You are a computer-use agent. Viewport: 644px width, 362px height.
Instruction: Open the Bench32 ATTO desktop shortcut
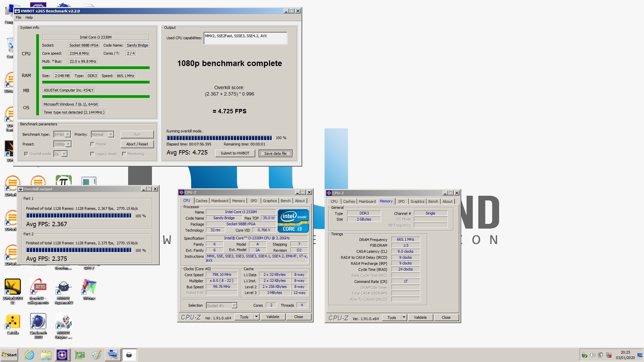click(38, 291)
